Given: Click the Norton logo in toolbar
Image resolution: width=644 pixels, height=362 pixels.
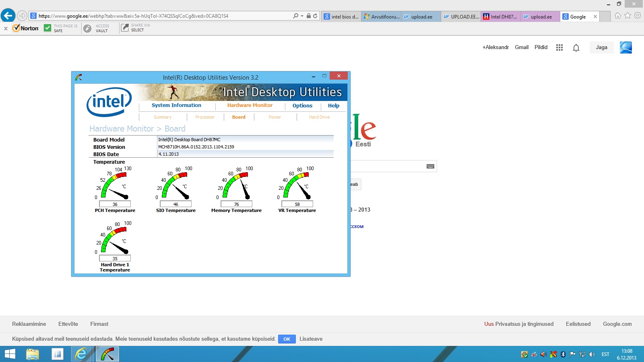Looking at the screenshot, I should (25, 28).
